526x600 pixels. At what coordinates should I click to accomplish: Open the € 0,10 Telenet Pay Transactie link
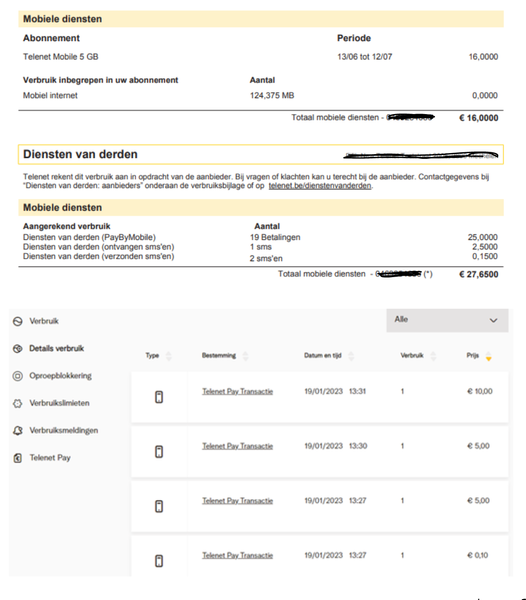tap(238, 555)
